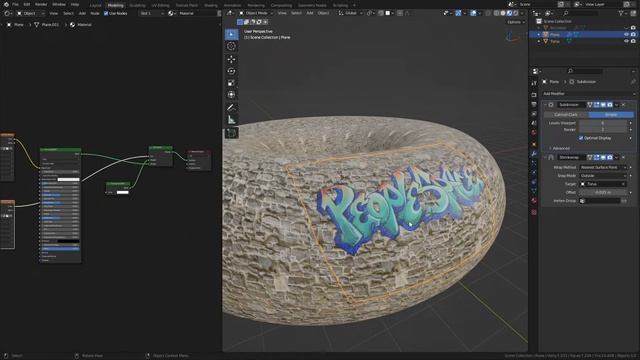Open viewport Options popover
This screenshot has height=360, width=640.
[x=516, y=22]
